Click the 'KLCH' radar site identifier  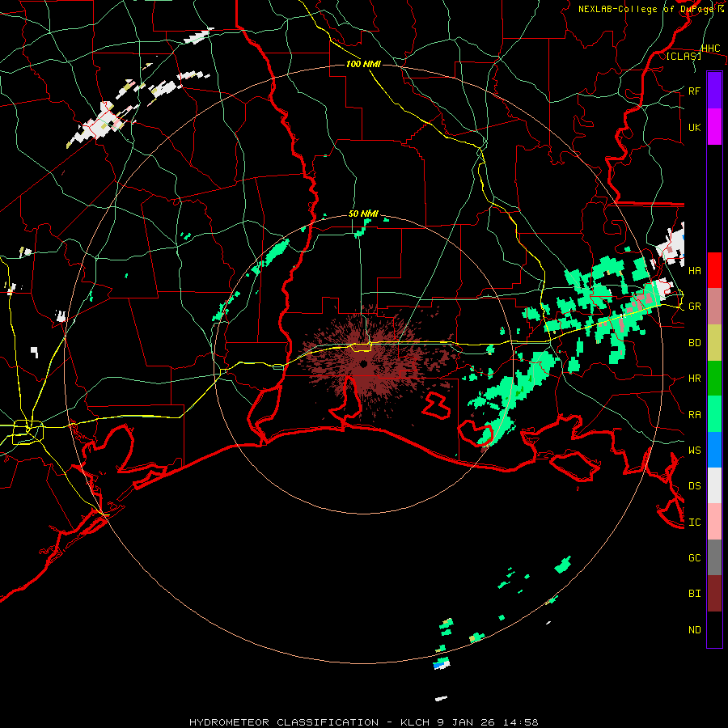pos(414,722)
